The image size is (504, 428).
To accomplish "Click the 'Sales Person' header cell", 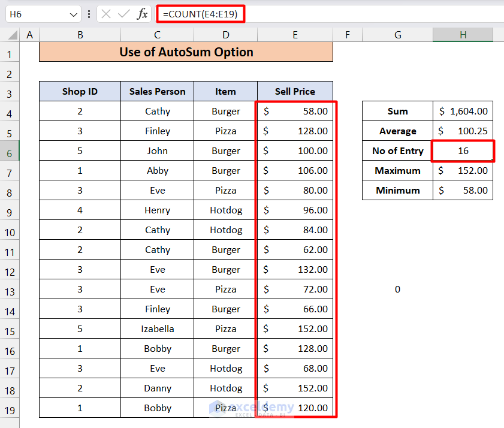I will click(157, 91).
